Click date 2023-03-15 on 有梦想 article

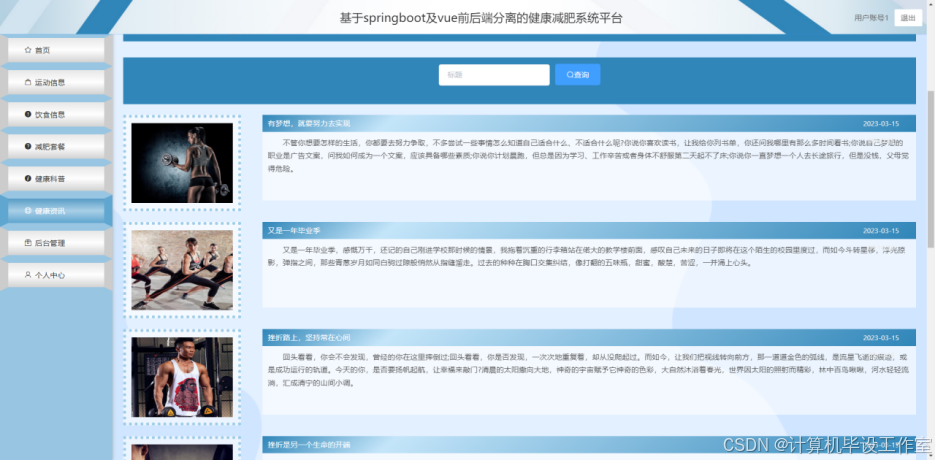pos(880,124)
